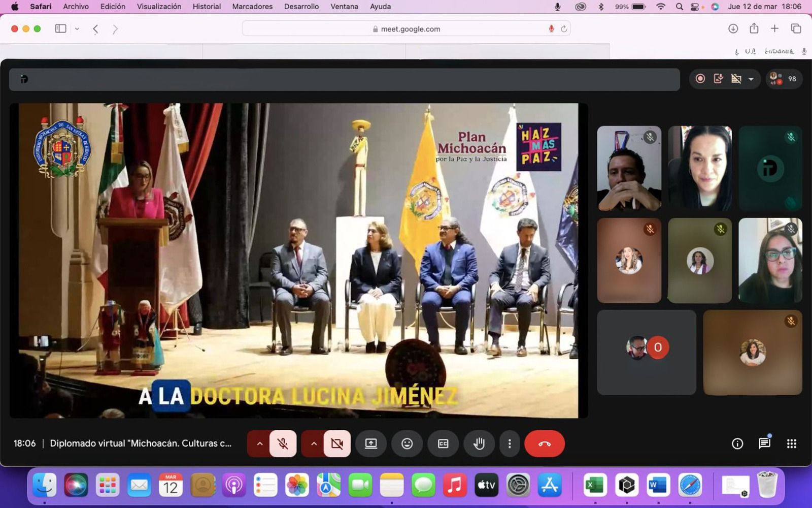
Task: Raise your hand in the meeting
Action: point(479,443)
